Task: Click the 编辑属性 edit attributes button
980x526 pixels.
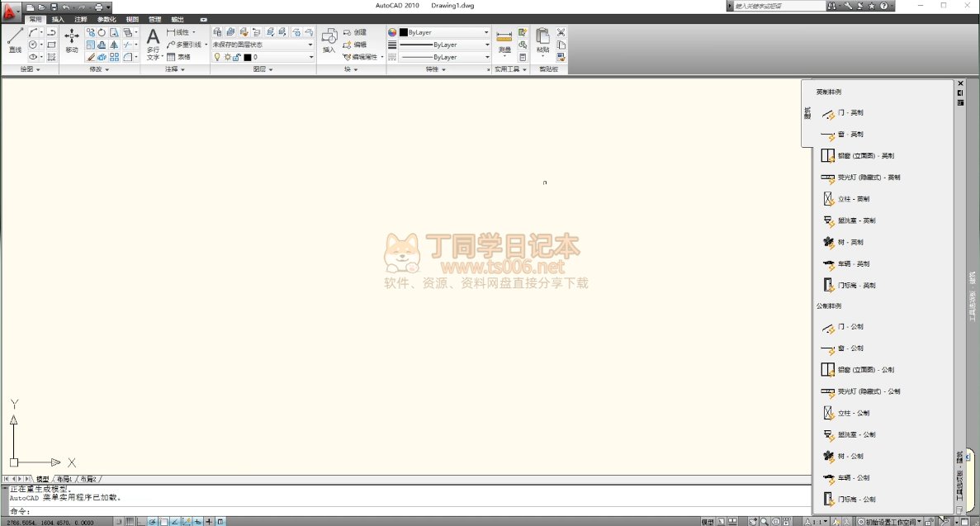Action: tap(361, 57)
